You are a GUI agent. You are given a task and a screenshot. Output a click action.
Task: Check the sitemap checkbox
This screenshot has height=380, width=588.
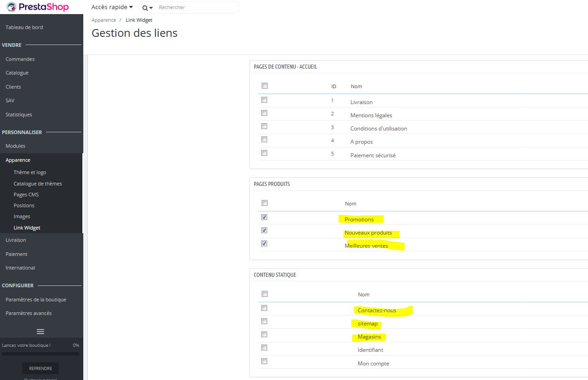click(x=264, y=321)
